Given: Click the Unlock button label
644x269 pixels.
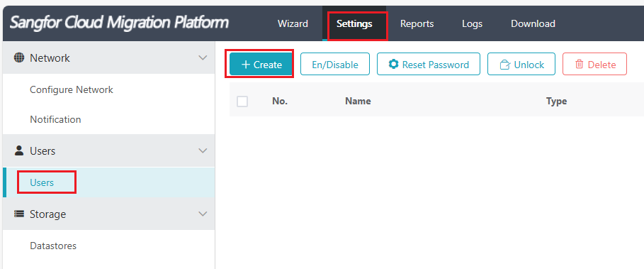Looking at the screenshot, I should (x=529, y=65).
